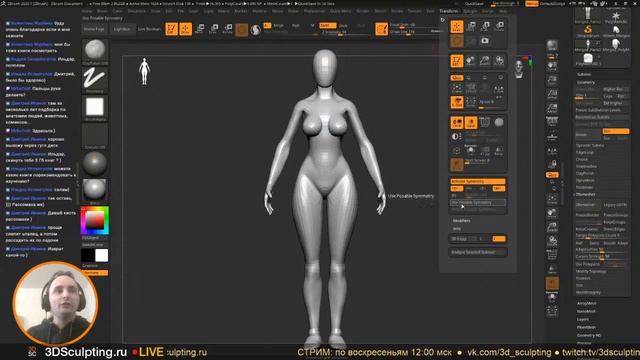640x360 pixels.
Task: Open the white square alpha picker
Action: (95, 107)
